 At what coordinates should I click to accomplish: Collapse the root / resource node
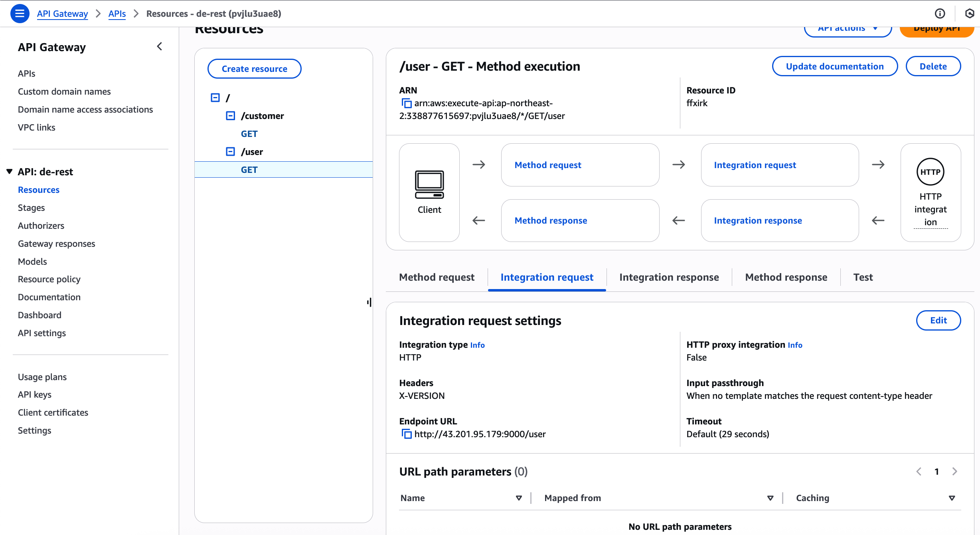[x=215, y=98]
